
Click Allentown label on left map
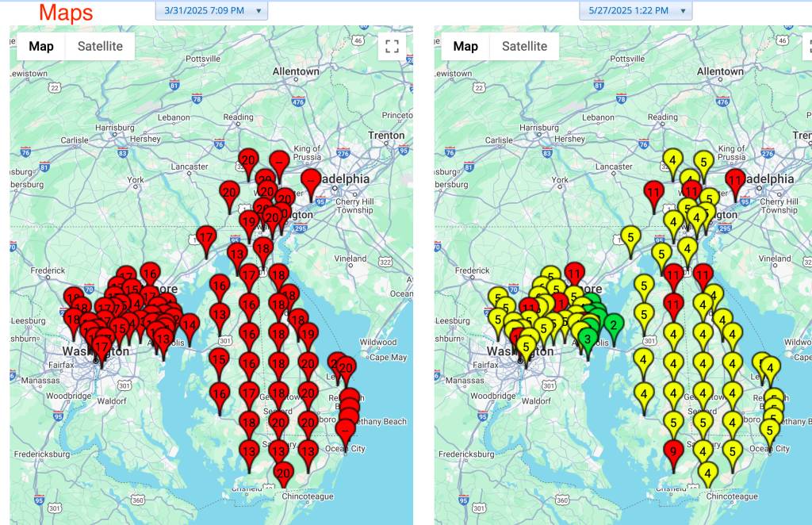[296, 71]
